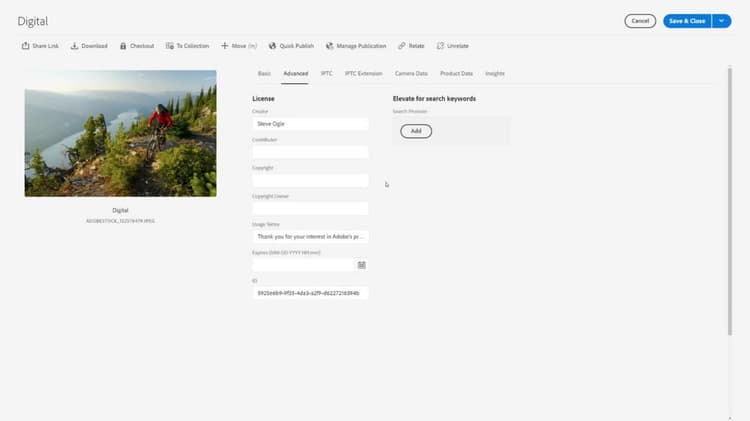Open Manage Publication
This screenshot has width=750, height=421.
pyautogui.click(x=356, y=46)
